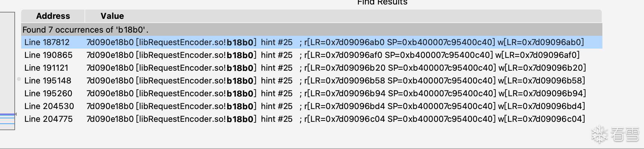Click blue marker line in left minimap

(x=7, y=114)
